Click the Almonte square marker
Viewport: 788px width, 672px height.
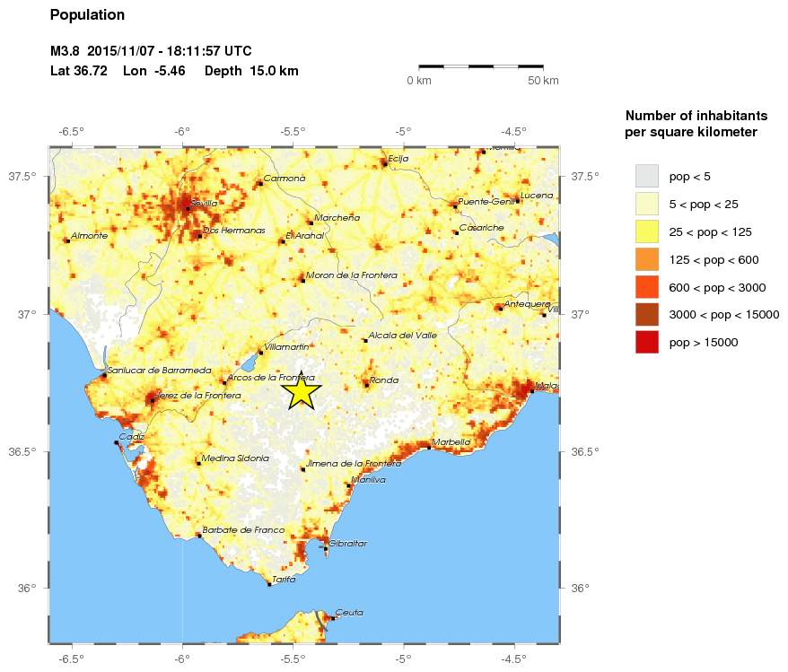pyautogui.click(x=68, y=240)
